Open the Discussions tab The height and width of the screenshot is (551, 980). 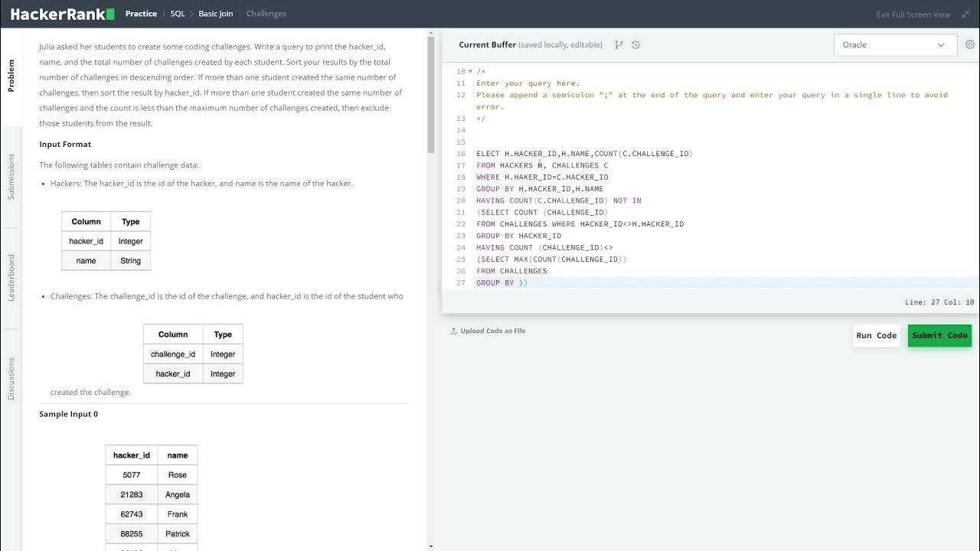11,378
